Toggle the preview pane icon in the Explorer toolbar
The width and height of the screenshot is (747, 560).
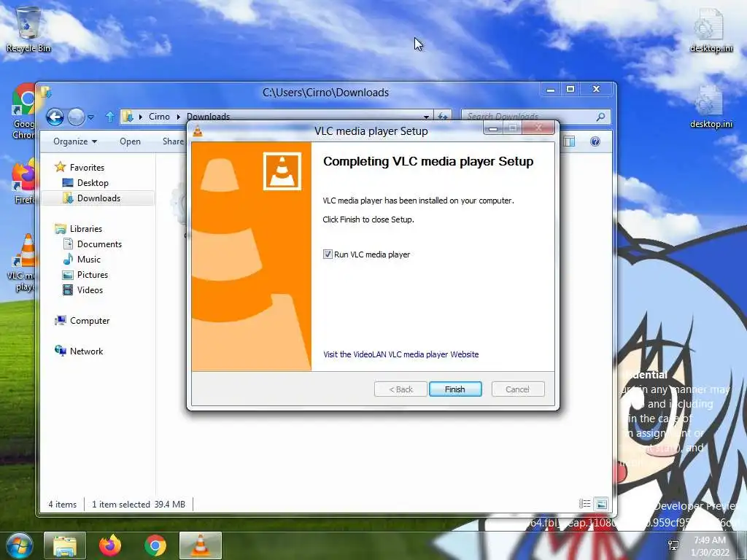tap(569, 141)
